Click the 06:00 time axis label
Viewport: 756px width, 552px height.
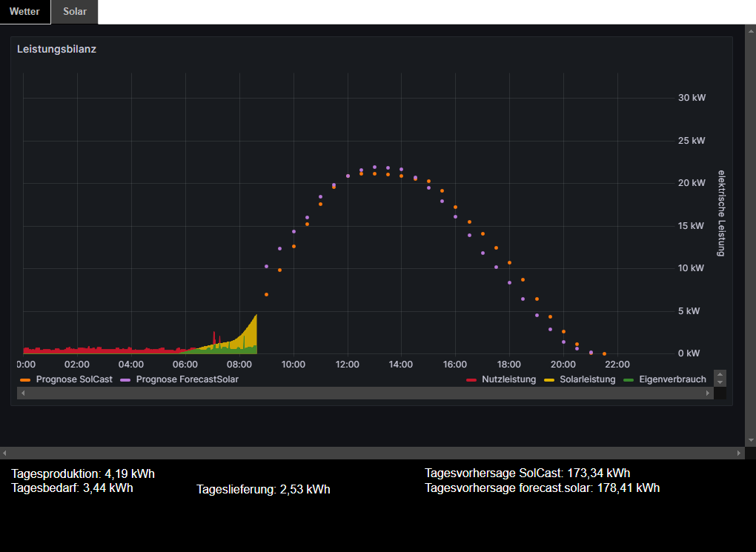[x=185, y=365]
